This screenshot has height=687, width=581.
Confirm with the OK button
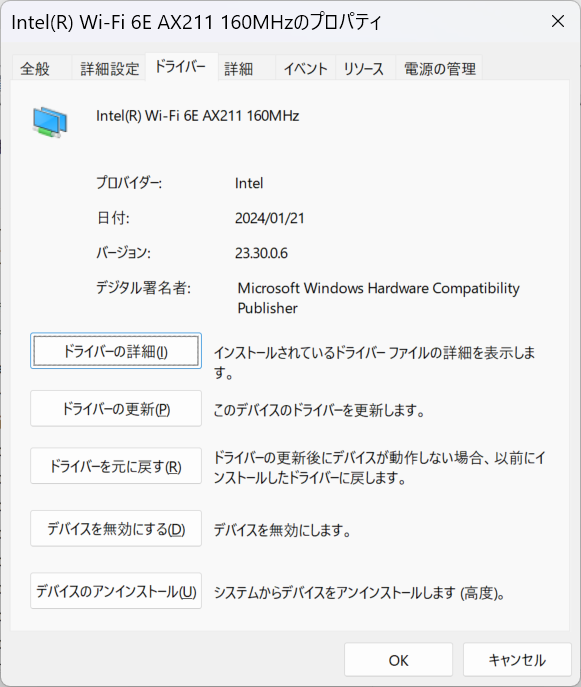398,660
